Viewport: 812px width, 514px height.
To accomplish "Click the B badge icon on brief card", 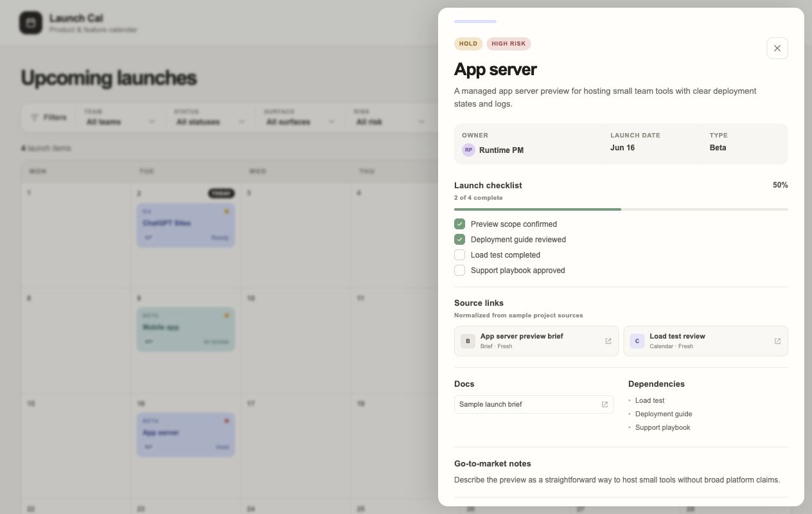I will coord(468,341).
